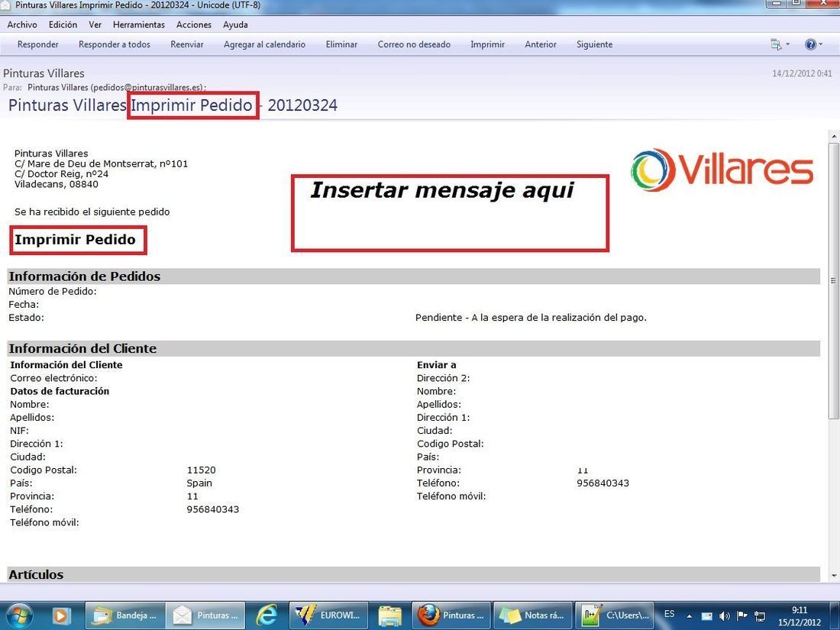Click Datos de facturación label
Image resolution: width=840 pixels, height=630 pixels.
click(x=60, y=392)
